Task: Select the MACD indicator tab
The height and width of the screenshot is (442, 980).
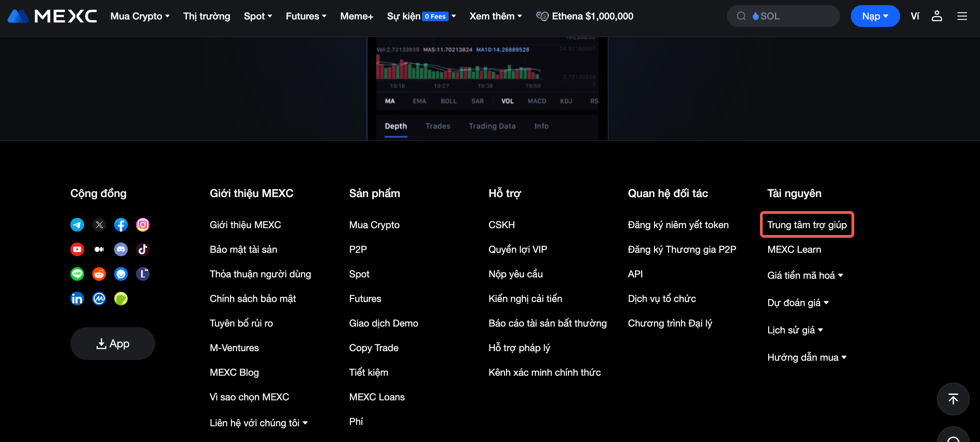Action: coord(536,101)
